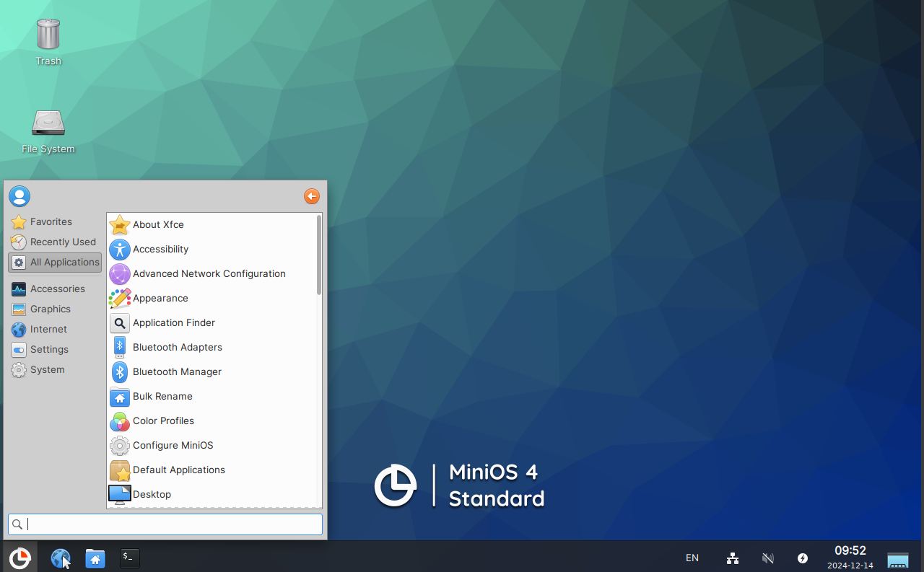
Task: Launch Configure MiniOS
Action: point(212,445)
